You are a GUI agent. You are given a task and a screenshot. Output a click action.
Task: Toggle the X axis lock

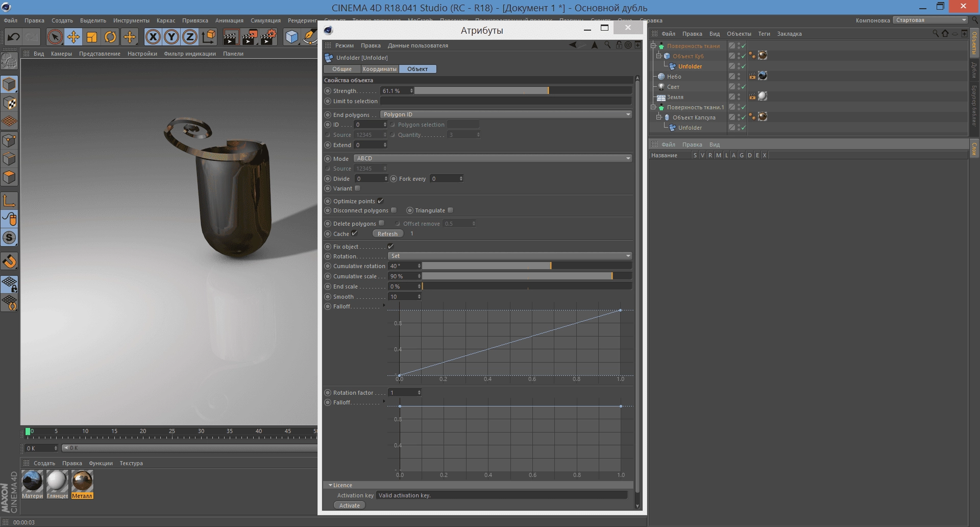(x=153, y=37)
